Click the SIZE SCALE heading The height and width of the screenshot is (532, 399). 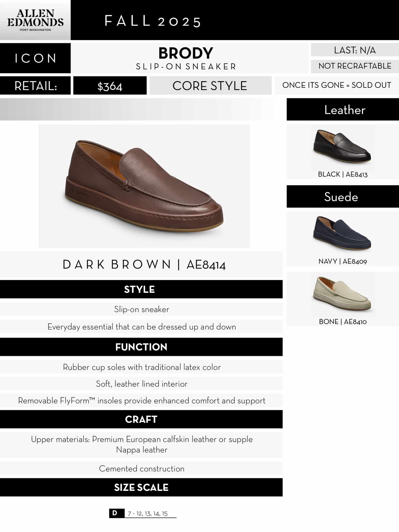[x=141, y=487]
